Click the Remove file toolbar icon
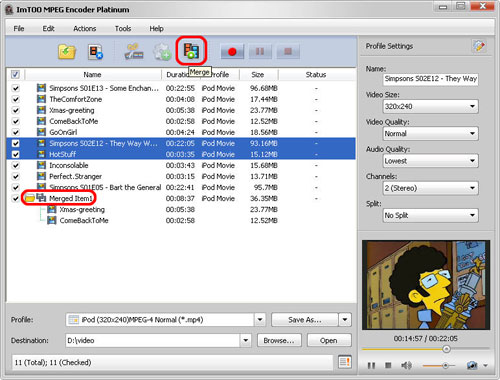This screenshot has height=380, width=500. coord(95,52)
